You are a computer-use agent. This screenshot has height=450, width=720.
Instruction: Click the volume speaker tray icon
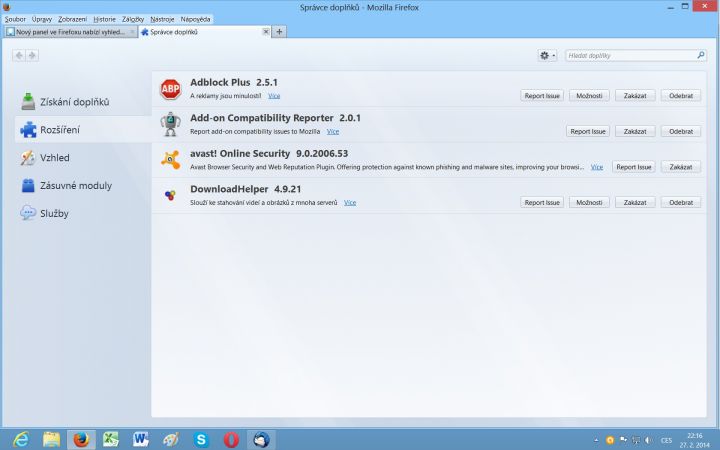pyautogui.click(x=648, y=440)
